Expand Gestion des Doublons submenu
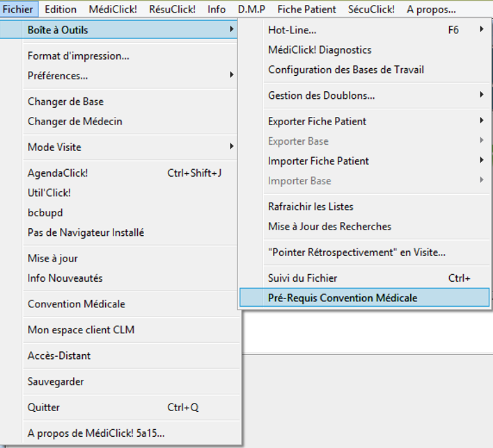Screen dimensions: 493x448 coord(377,95)
